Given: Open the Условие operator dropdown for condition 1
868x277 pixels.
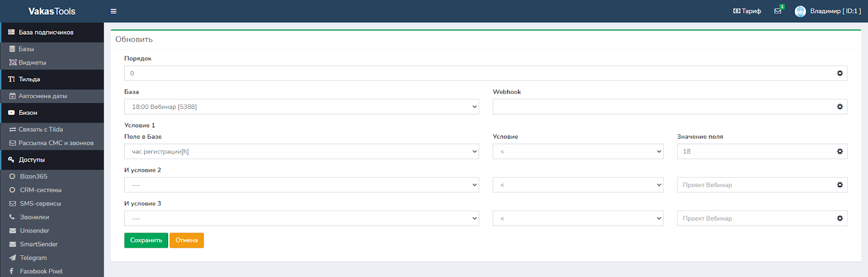Looking at the screenshot, I should click(x=578, y=151).
